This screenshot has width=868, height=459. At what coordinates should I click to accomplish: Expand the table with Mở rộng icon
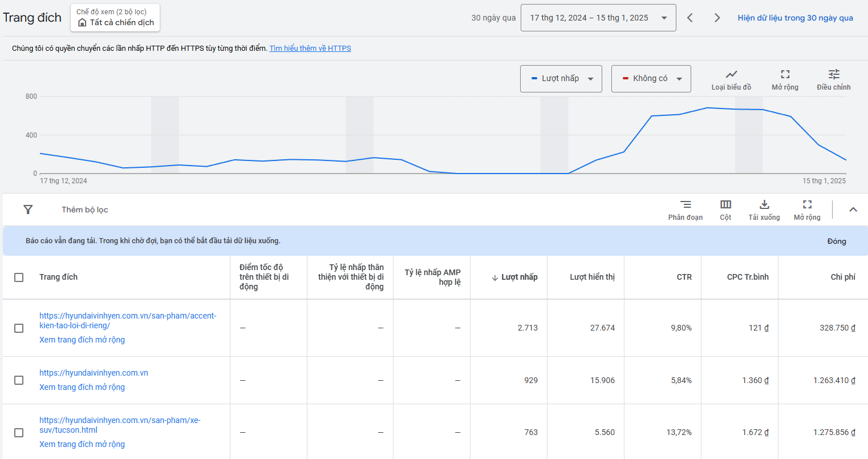point(807,205)
